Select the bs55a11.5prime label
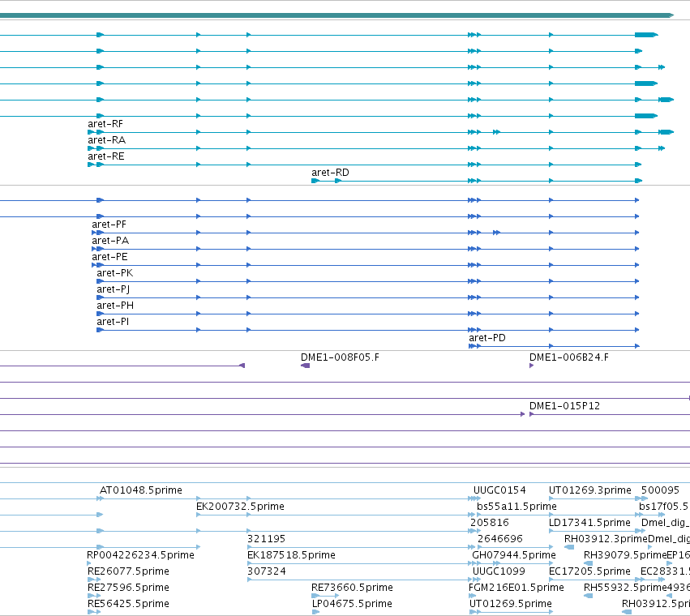Viewport: 690px width, 616px height. (x=516, y=507)
